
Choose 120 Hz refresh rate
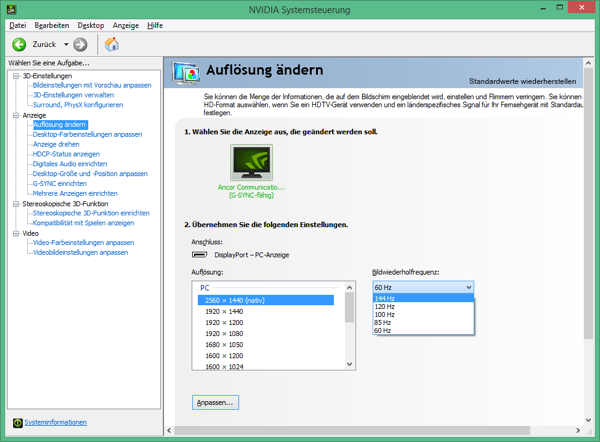(423, 307)
